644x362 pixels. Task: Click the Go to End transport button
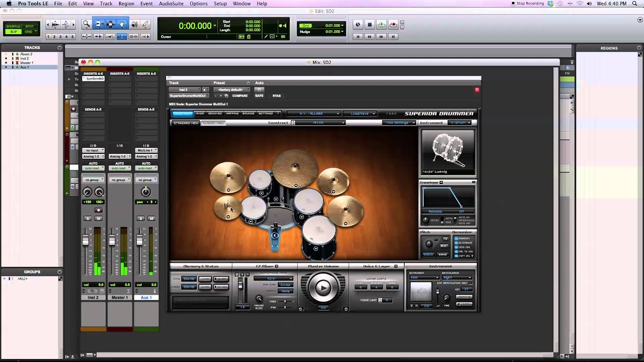393,37
